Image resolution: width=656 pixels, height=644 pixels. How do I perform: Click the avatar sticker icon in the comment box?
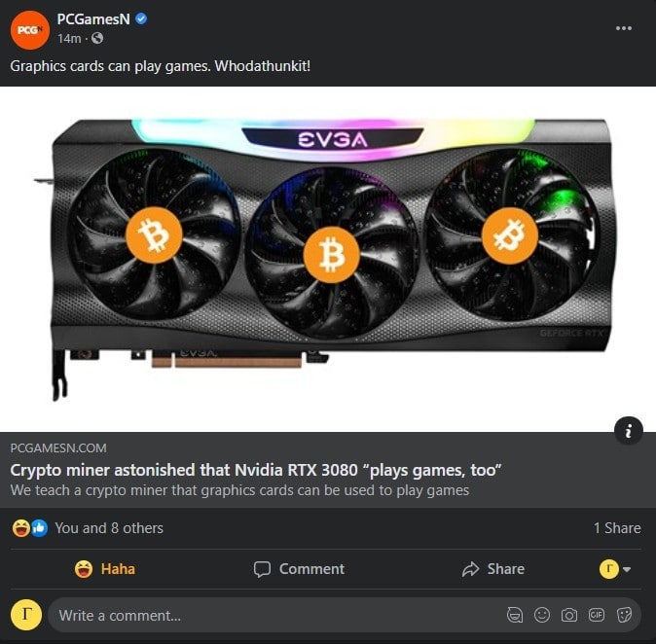pos(515,615)
